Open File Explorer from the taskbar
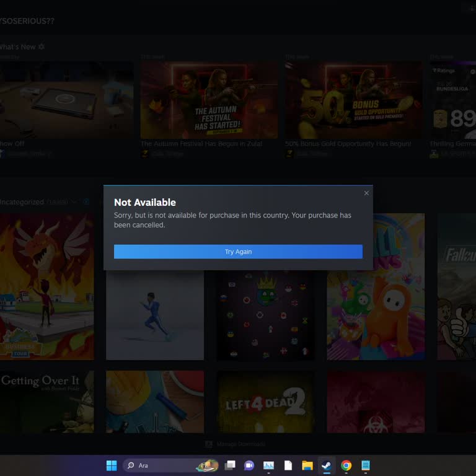 point(307,465)
